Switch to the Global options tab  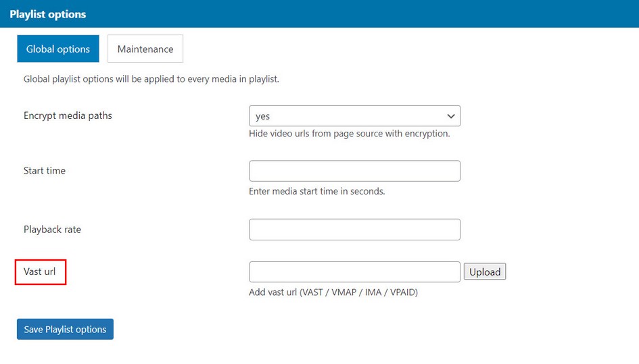coord(58,49)
